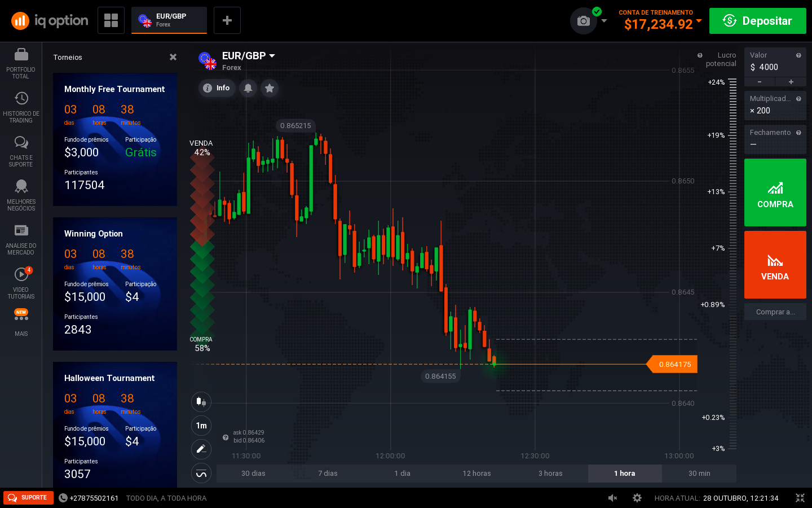Image resolution: width=812 pixels, height=508 pixels.
Task: Expand the dropdown arrow beside the camera
Action: [604, 21]
